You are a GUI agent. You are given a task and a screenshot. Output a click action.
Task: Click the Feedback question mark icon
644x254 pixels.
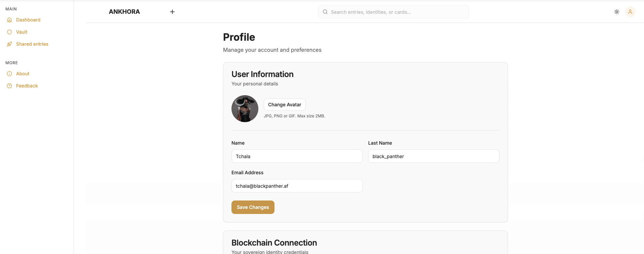point(9,86)
